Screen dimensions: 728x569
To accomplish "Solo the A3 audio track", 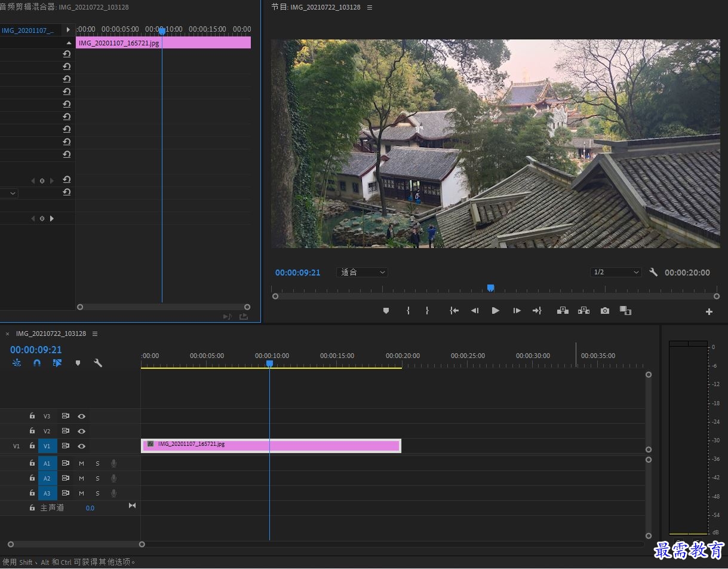I will tap(98, 493).
